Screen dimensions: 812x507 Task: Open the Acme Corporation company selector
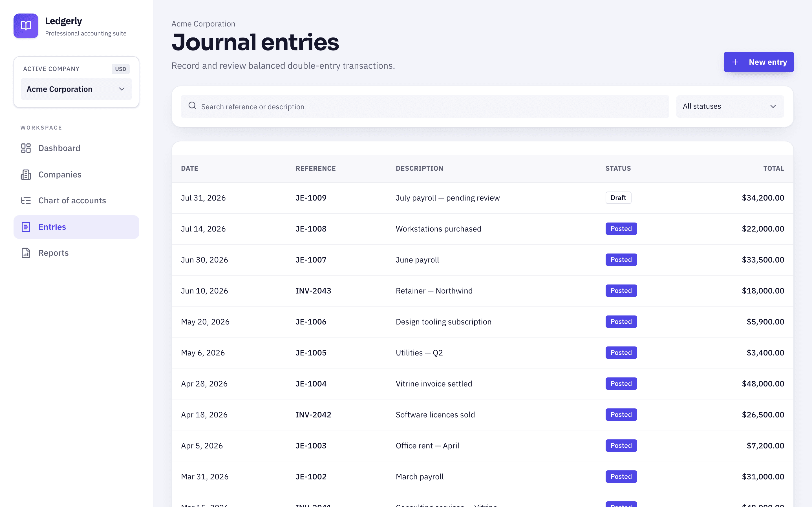[x=76, y=89]
